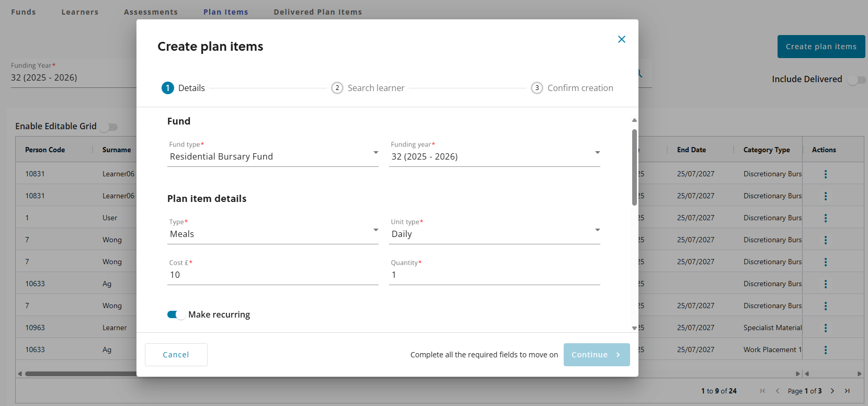Open the Fund type dropdown
868x406 pixels.
coord(272,156)
